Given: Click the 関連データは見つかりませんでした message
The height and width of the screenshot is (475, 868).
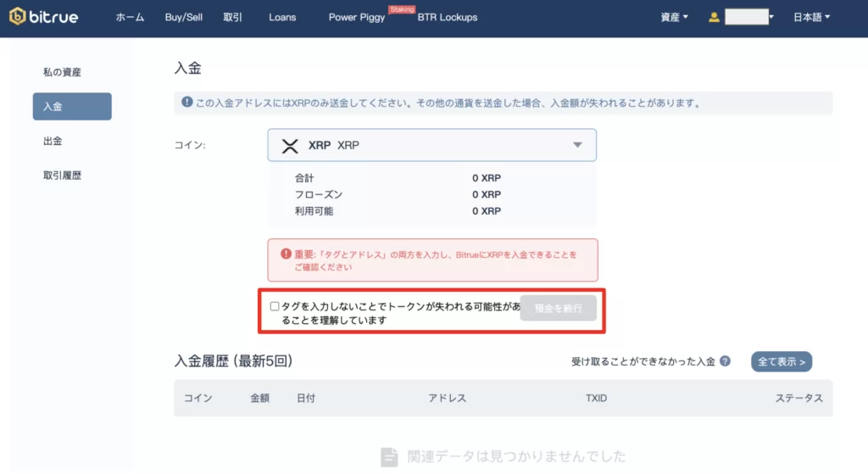Looking at the screenshot, I should (x=516, y=456).
